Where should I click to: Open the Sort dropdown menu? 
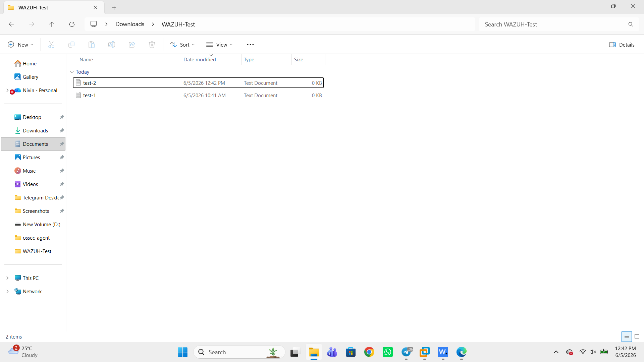click(x=182, y=45)
